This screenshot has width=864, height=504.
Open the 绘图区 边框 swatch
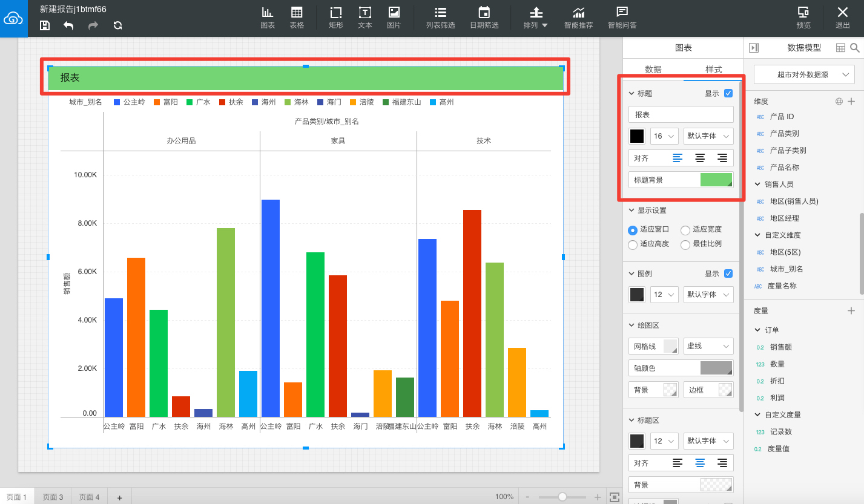pos(725,390)
